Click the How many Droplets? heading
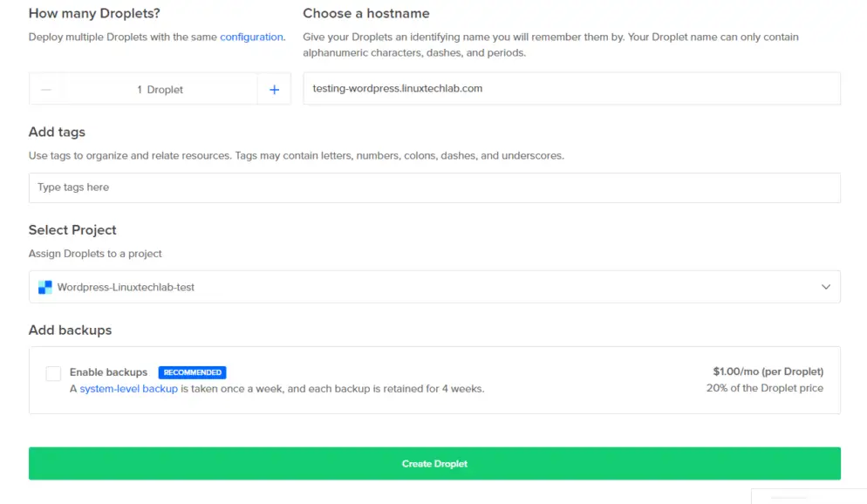 coord(94,14)
